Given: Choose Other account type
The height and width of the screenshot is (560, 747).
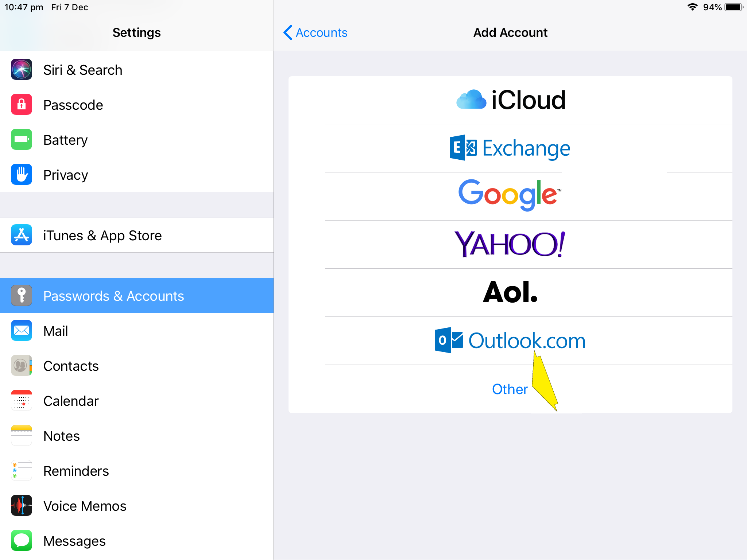Looking at the screenshot, I should click(x=510, y=389).
